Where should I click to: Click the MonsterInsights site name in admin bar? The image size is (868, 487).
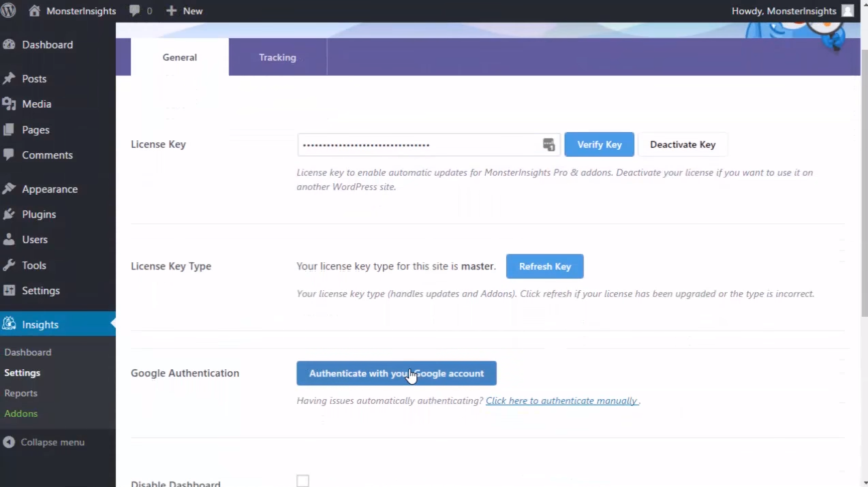point(81,11)
